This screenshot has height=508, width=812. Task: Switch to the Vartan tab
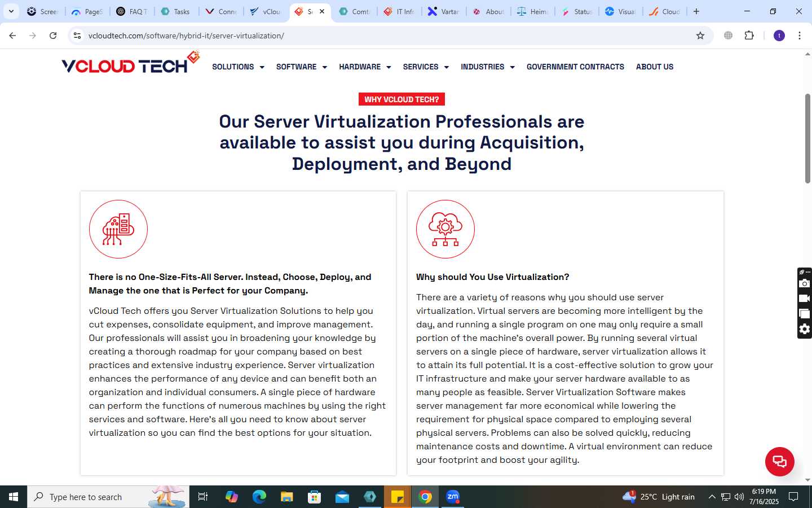pyautogui.click(x=444, y=11)
